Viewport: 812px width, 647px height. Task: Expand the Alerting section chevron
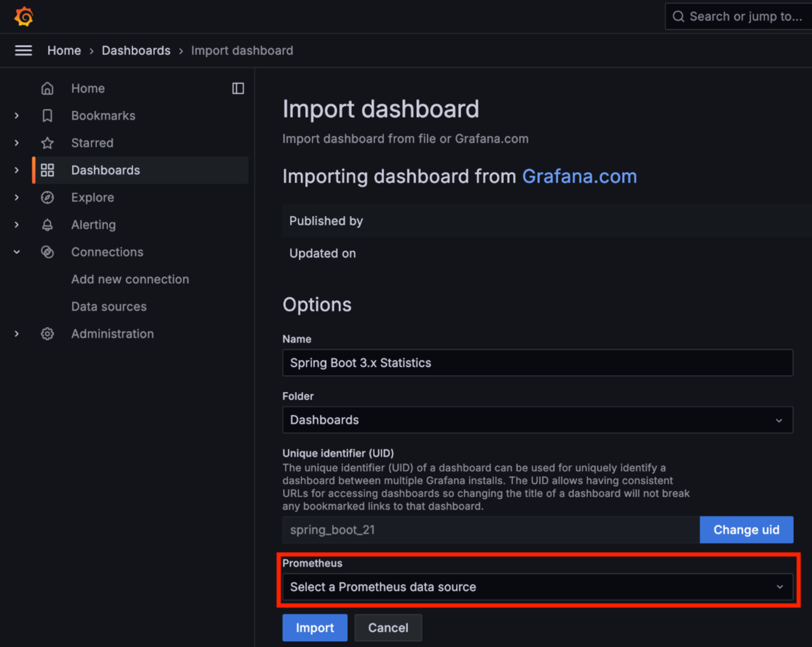point(17,225)
